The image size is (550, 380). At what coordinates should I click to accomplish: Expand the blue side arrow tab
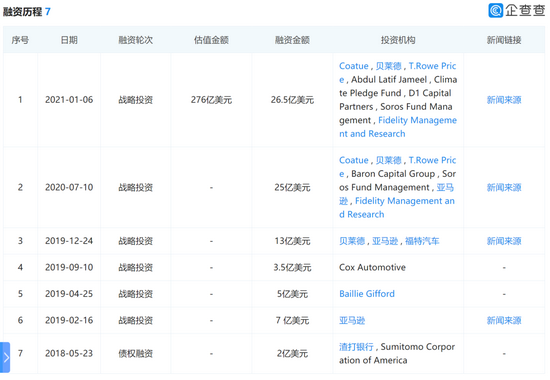(x=5, y=357)
